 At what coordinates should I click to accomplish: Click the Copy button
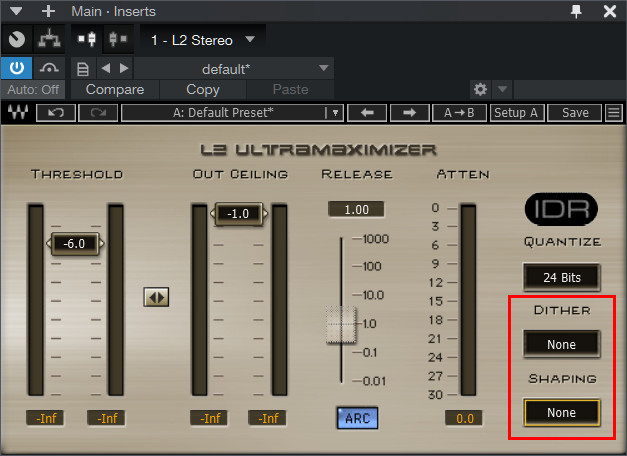pos(203,90)
